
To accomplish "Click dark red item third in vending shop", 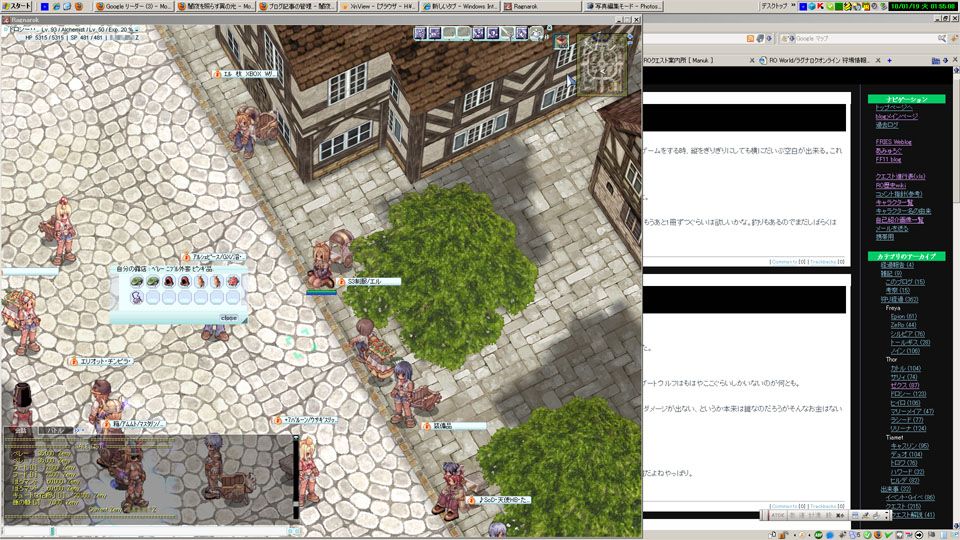I will click(x=169, y=282).
